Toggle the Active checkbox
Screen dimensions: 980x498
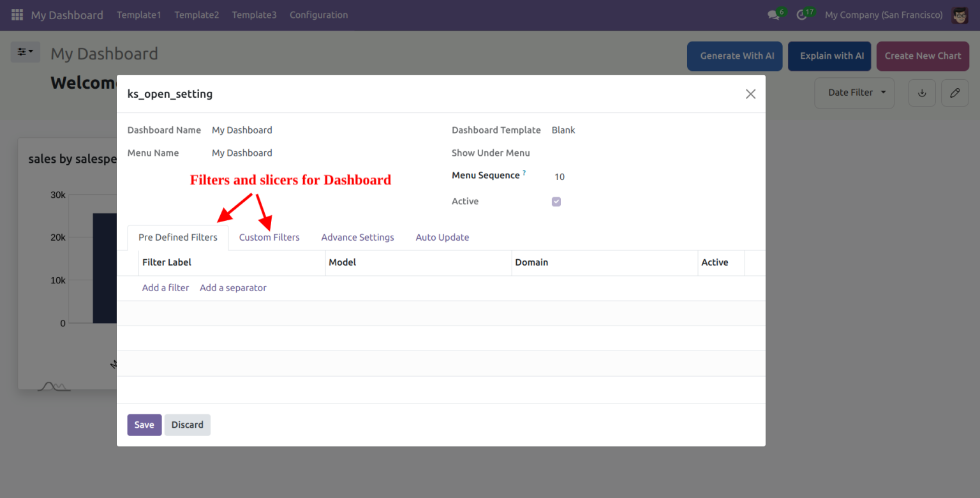point(556,202)
